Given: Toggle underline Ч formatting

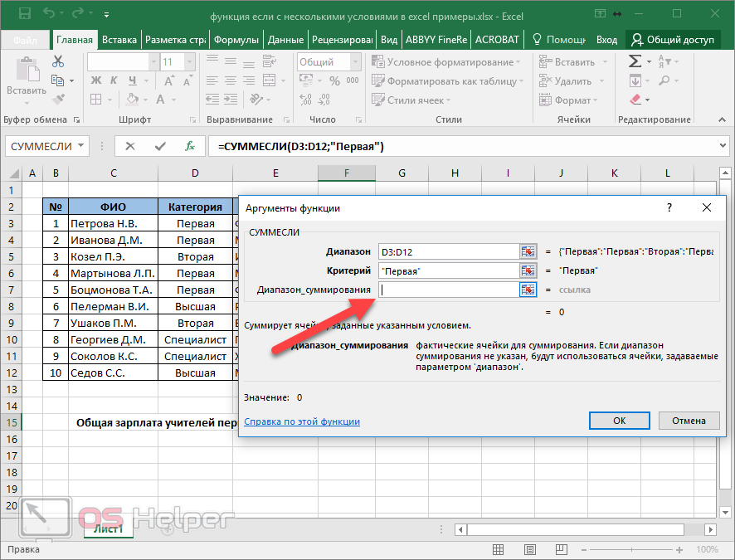Looking at the screenshot, I should click(133, 80).
